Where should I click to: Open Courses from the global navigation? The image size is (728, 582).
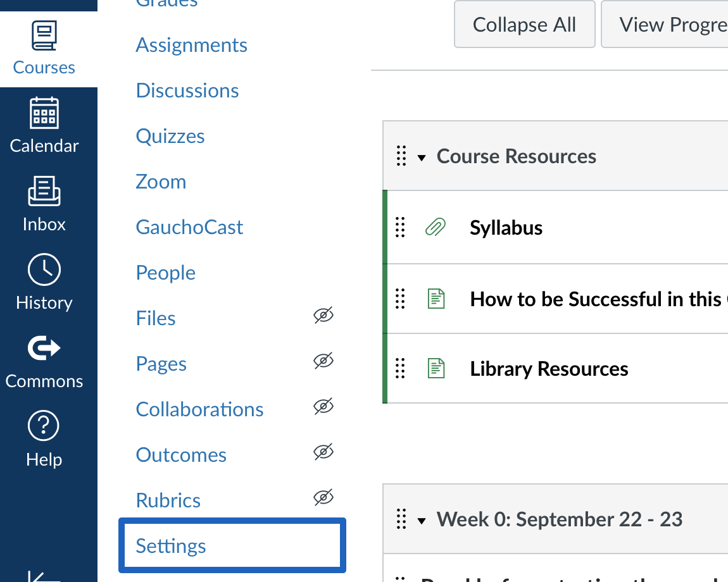(44, 49)
